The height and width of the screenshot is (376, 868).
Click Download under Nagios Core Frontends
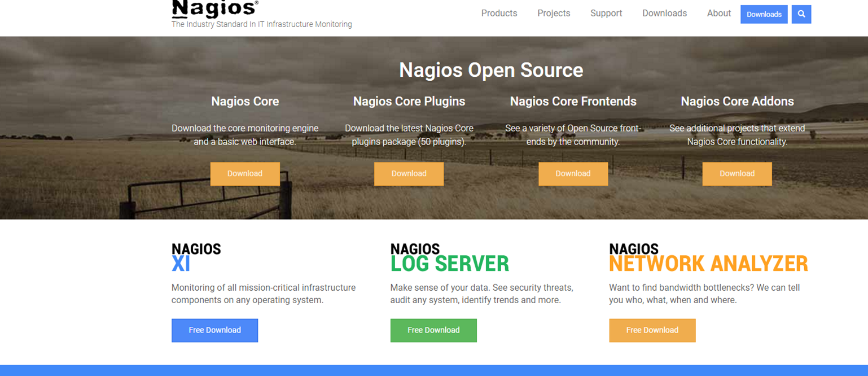tap(573, 174)
